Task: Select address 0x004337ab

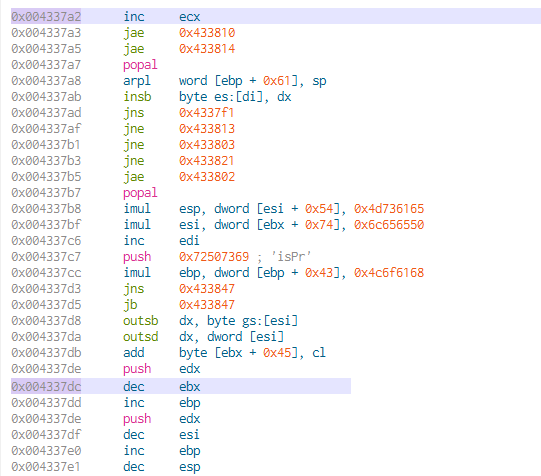Action: point(46,97)
